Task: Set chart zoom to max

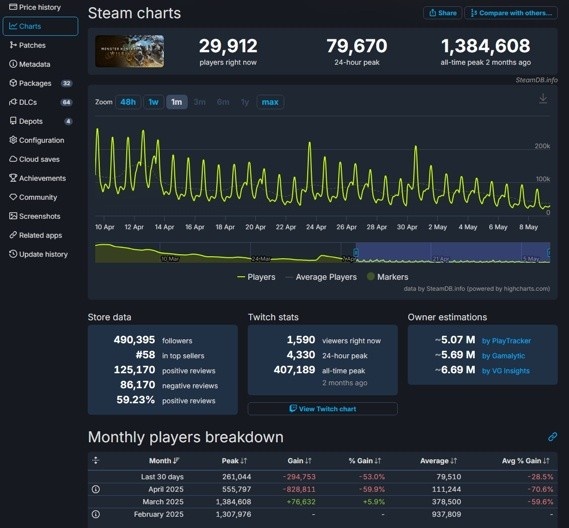Action: (270, 102)
